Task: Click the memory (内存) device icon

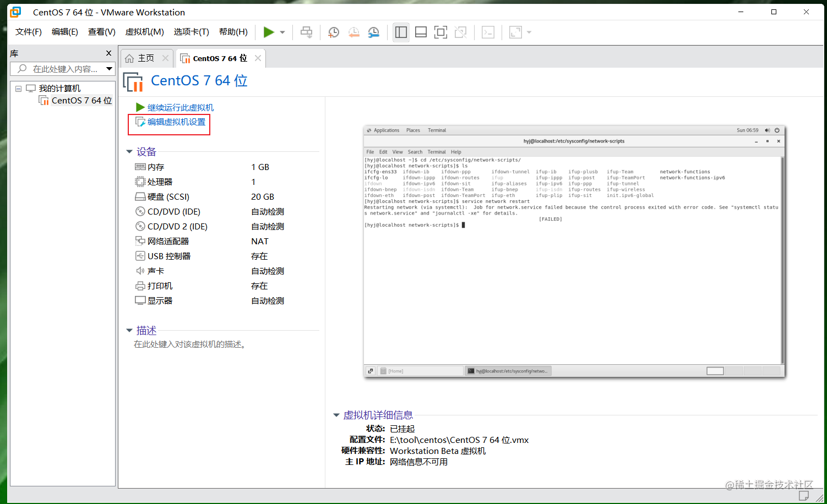Action: (140, 167)
